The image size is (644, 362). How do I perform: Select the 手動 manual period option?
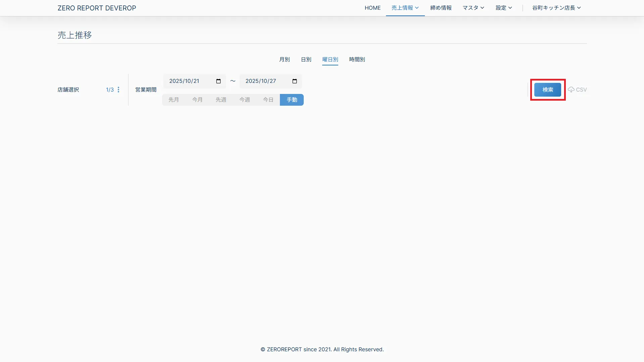pyautogui.click(x=292, y=100)
